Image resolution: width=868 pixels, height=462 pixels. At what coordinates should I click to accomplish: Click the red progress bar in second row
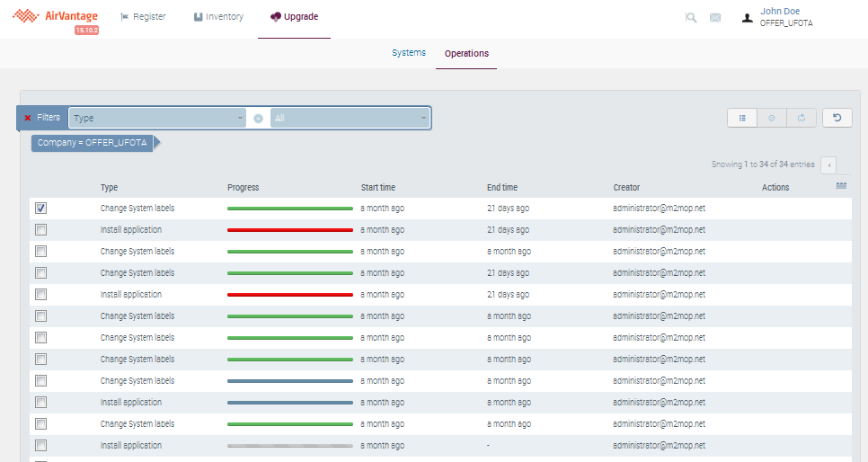click(289, 230)
